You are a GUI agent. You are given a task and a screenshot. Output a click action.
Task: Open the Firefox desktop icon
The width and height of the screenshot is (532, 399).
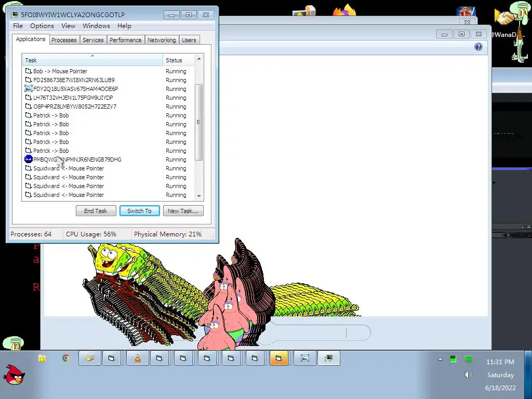[x=344, y=9]
